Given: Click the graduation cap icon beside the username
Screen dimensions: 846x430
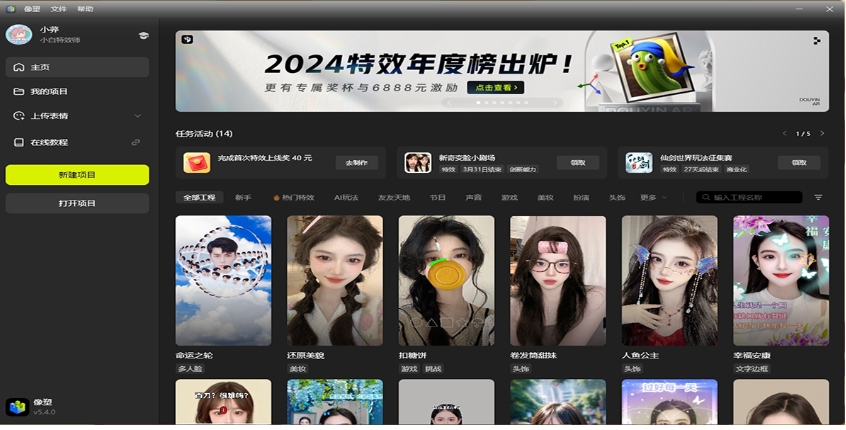Looking at the screenshot, I should coord(143,35).
